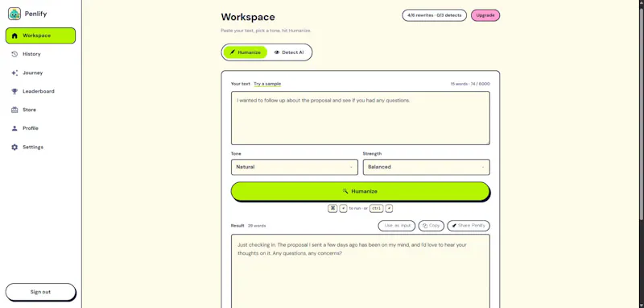Click the copy icon in Copy button

[x=426, y=226]
